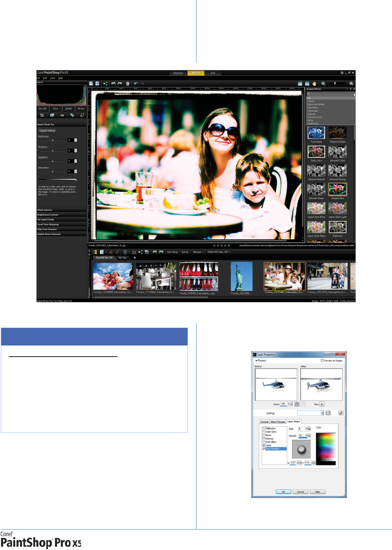Image resolution: width=392 pixels, height=550 pixels.
Task: Expand the White Balance section
Action: [x=62, y=210]
